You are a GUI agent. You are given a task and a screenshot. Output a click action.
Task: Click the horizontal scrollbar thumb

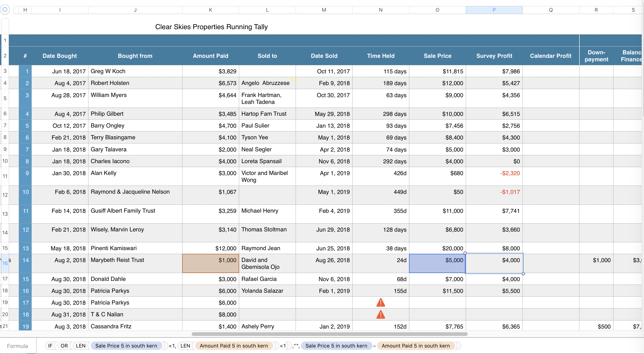click(x=329, y=334)
